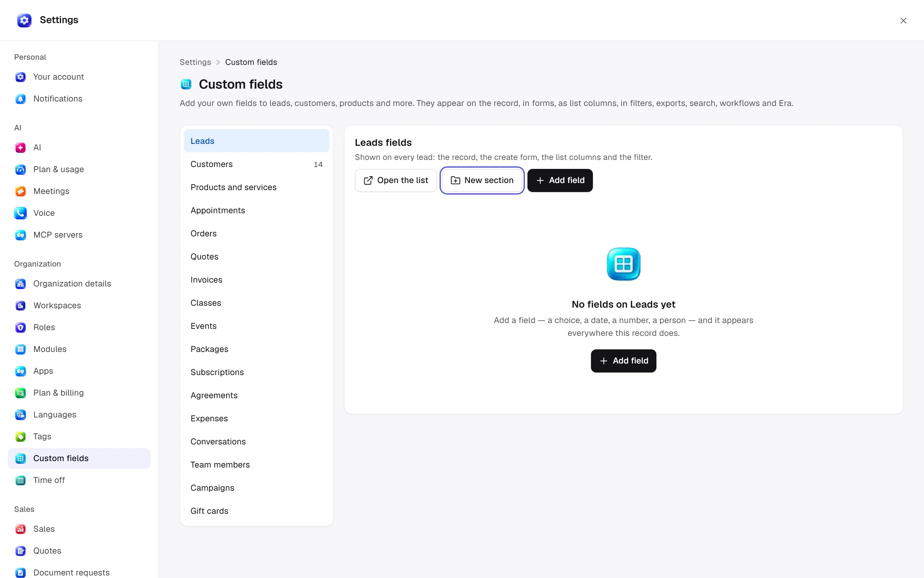924x578 pixels.
Task: Select the Meetings icon
Action: [21, 191]
